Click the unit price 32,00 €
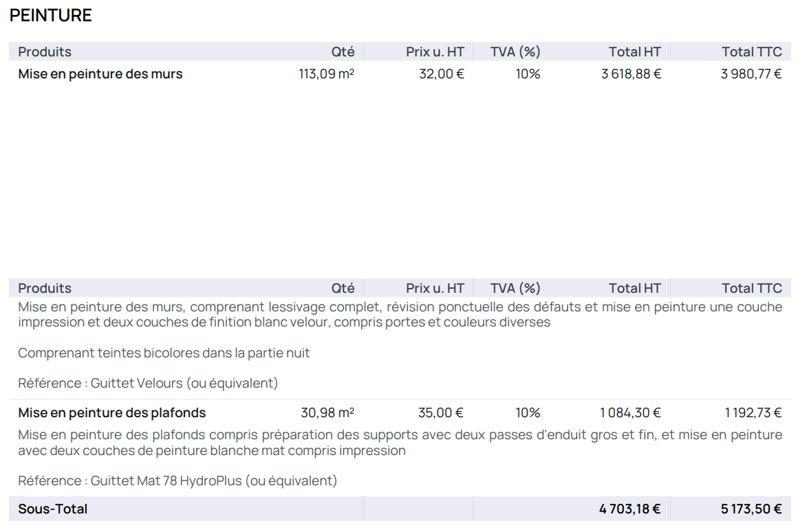 tap(441, 74)
